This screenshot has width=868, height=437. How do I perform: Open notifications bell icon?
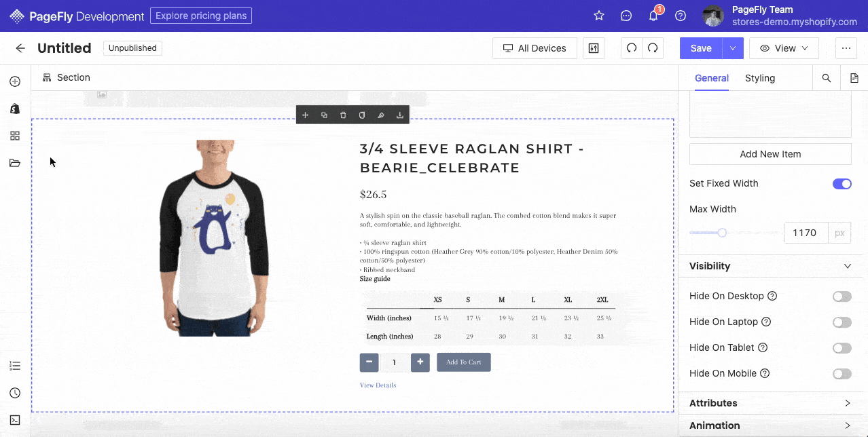(x=653, y=16)
